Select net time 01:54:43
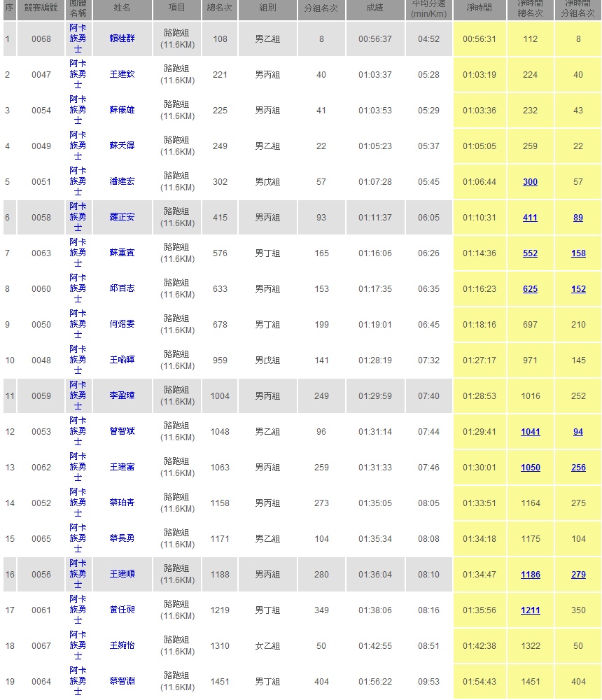 [479, 682]
